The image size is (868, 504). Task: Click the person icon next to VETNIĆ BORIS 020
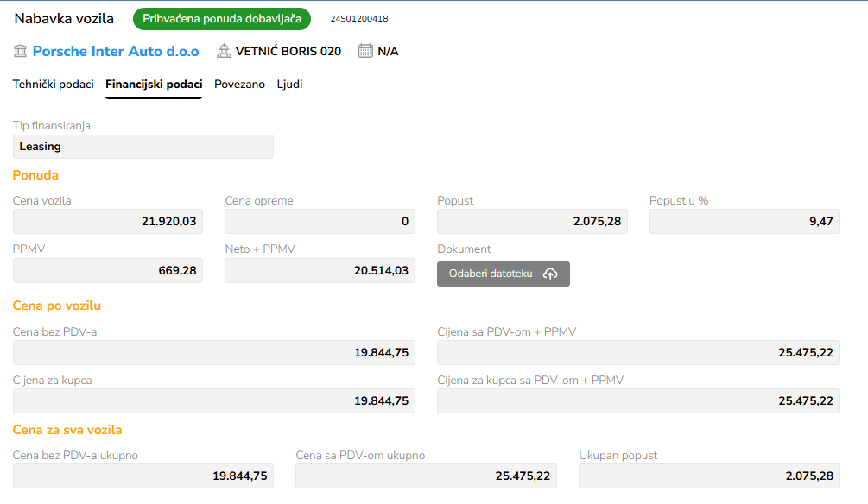click(224, 52)
